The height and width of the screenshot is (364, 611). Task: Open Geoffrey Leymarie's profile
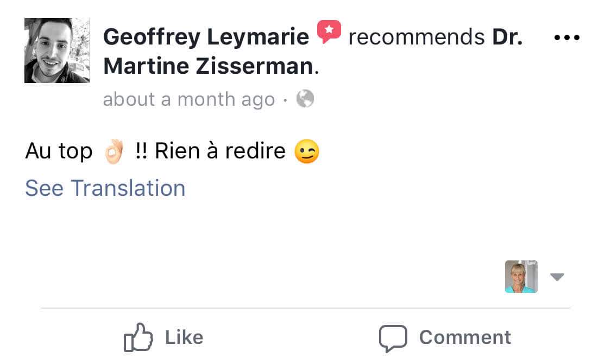206,36
